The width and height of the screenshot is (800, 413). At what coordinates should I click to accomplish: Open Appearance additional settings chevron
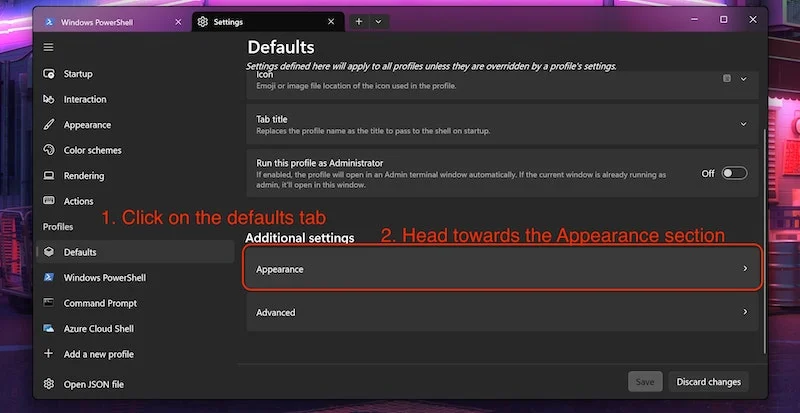(x=745, y=269)
